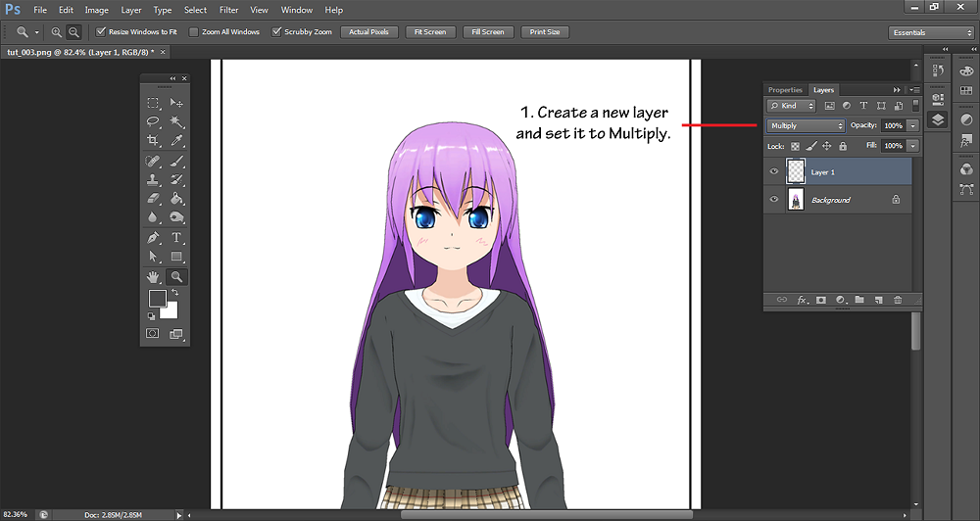Create new fill or adjustment layer

(x=841, y=300)
